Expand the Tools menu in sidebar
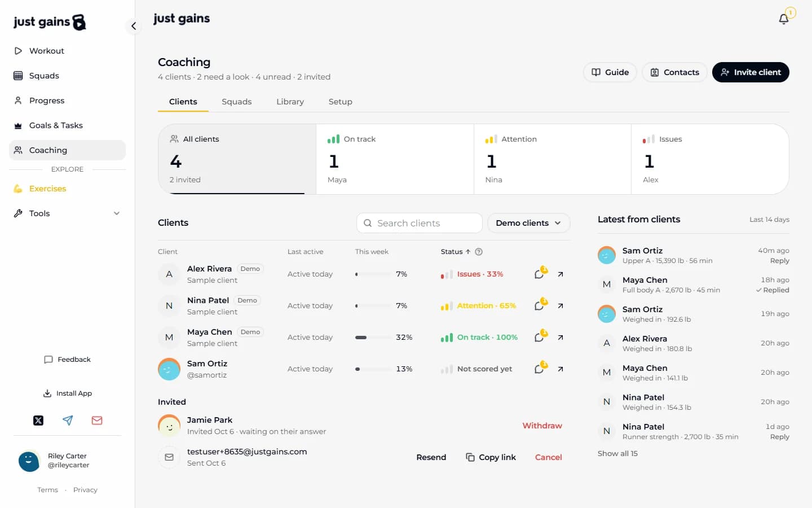This screenshot has height=508, width=812. click(67, 213)
